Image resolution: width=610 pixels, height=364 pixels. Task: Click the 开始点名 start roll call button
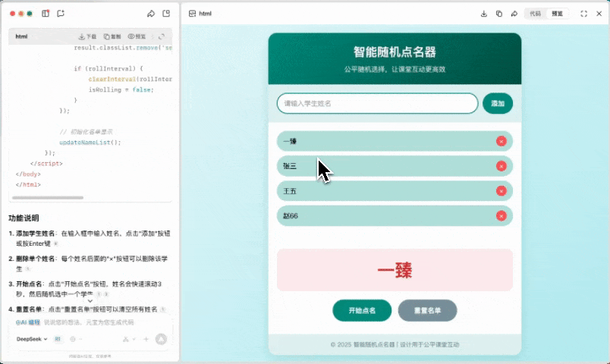pyautogui.click(x=362, y=310)
